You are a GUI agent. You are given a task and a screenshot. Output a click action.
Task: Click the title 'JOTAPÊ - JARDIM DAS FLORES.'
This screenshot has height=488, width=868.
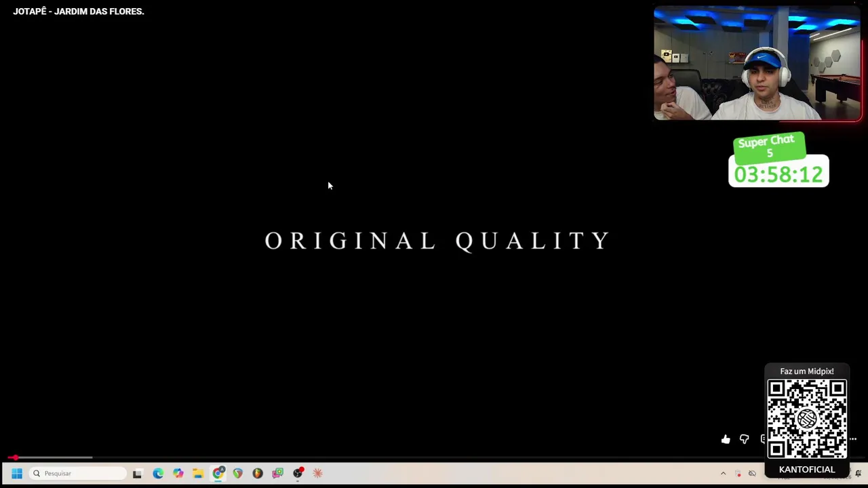pos(79,12)
